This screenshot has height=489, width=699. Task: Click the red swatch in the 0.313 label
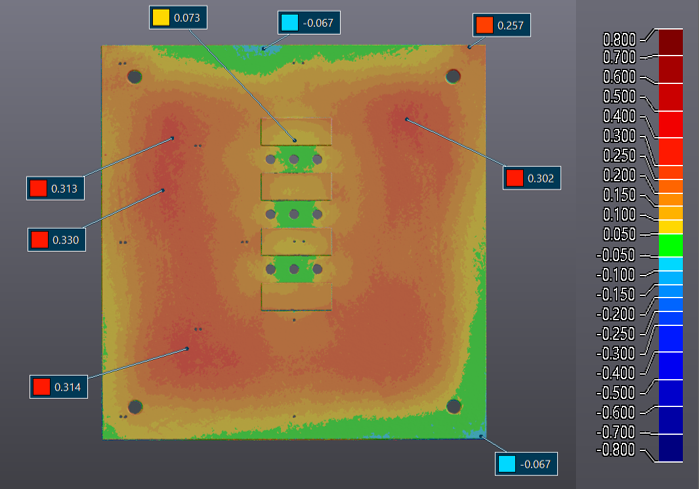click(38, 188)
